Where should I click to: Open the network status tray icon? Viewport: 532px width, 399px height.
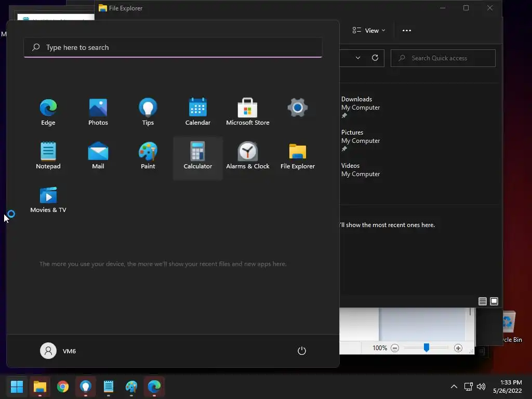click(469, 387)
